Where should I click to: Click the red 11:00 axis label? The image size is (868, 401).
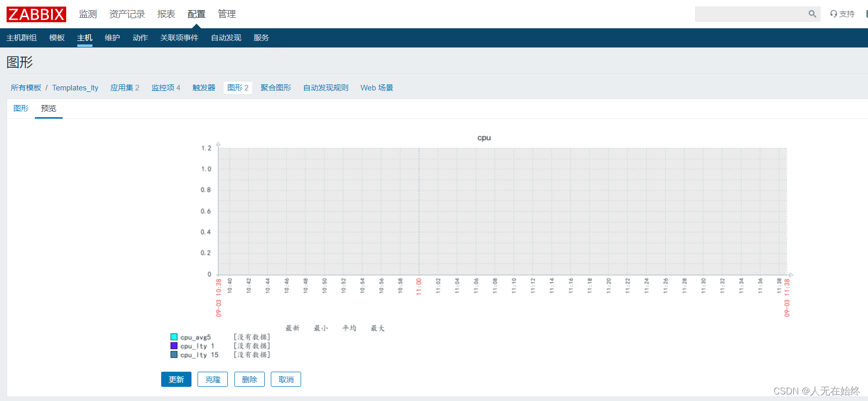click(x=419, y=286)
